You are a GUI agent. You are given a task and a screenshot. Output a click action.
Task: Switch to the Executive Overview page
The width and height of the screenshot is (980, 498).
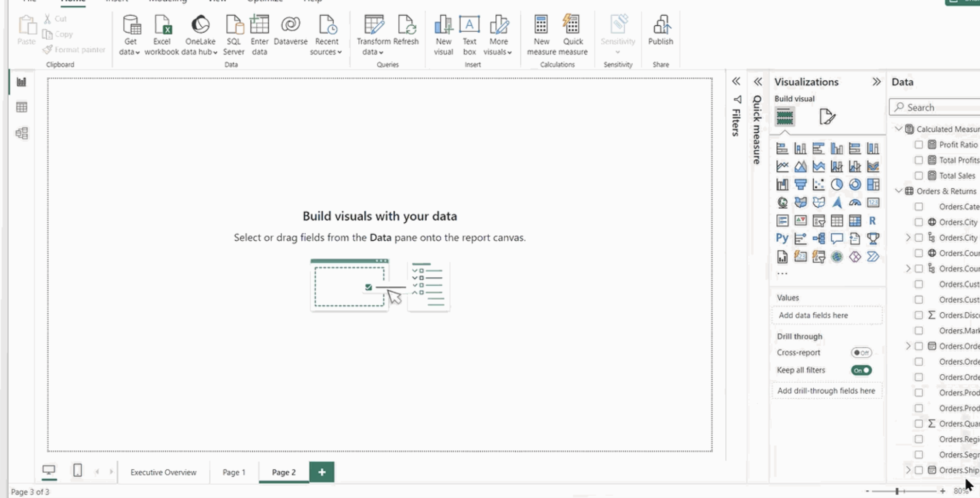[162, 472]
